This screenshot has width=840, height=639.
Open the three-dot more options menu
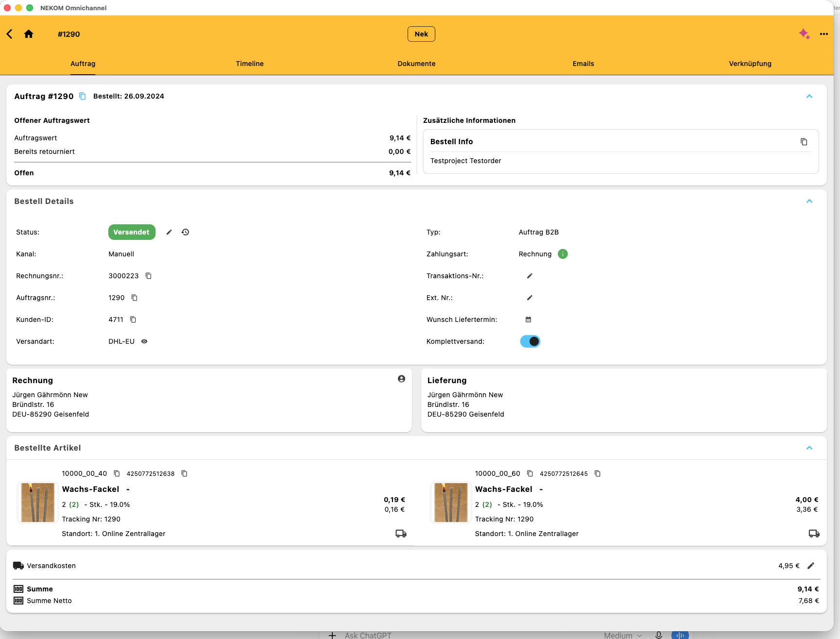pyautogui.click(x=824, y=34)
